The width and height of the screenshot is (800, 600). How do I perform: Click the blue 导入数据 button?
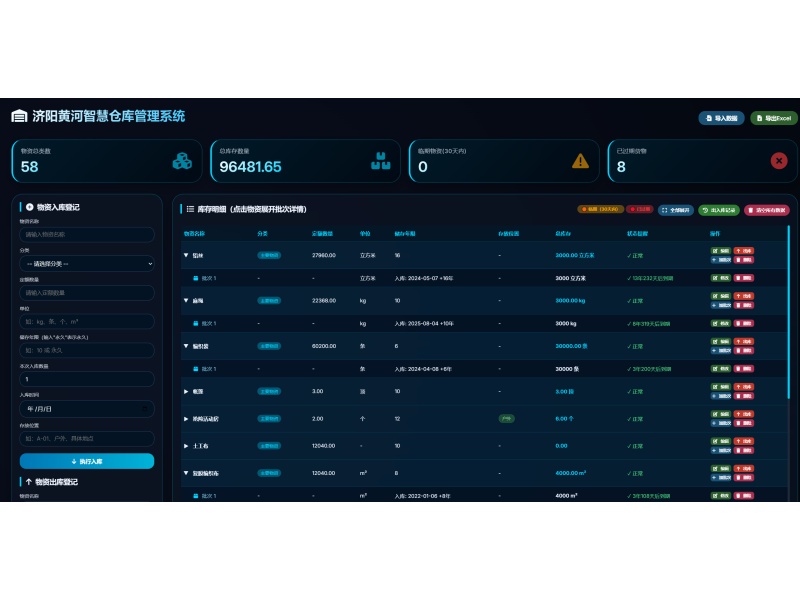(x=721, y=118)
